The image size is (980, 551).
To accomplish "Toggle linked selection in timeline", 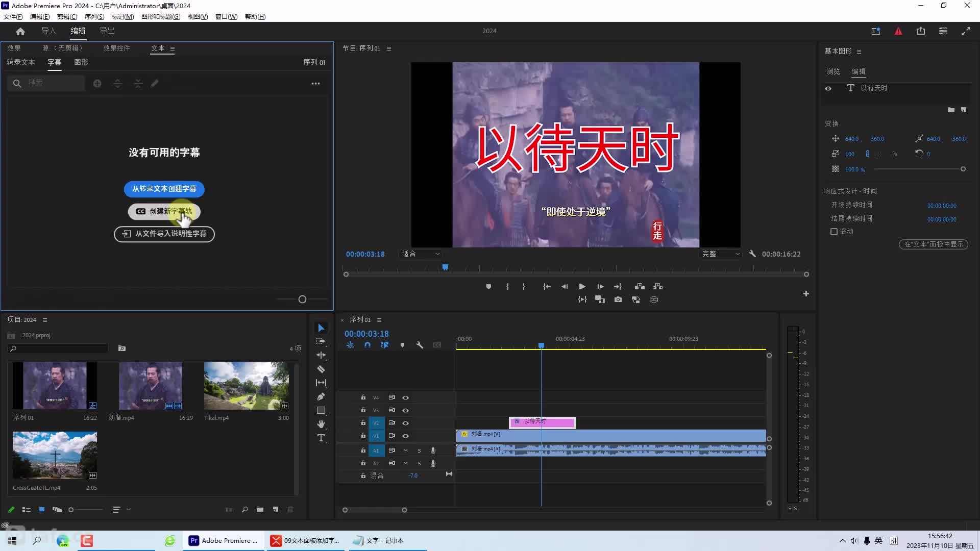I will tap(385, 345).
